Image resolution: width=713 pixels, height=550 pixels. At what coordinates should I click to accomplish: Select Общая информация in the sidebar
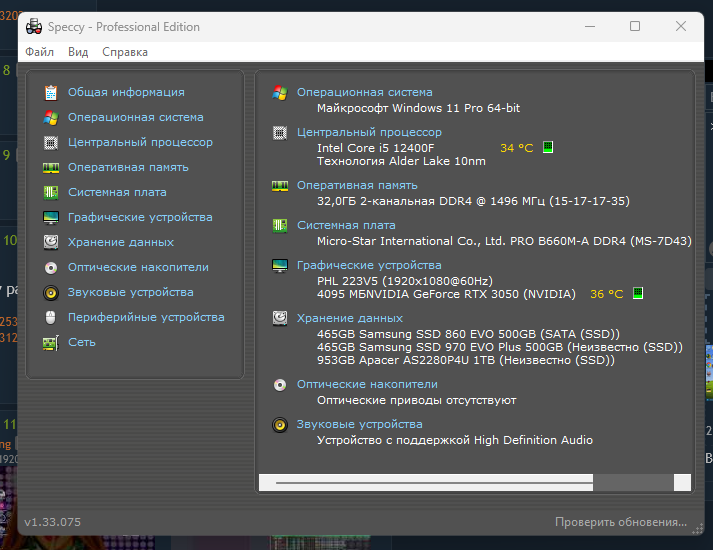[126, 92]
